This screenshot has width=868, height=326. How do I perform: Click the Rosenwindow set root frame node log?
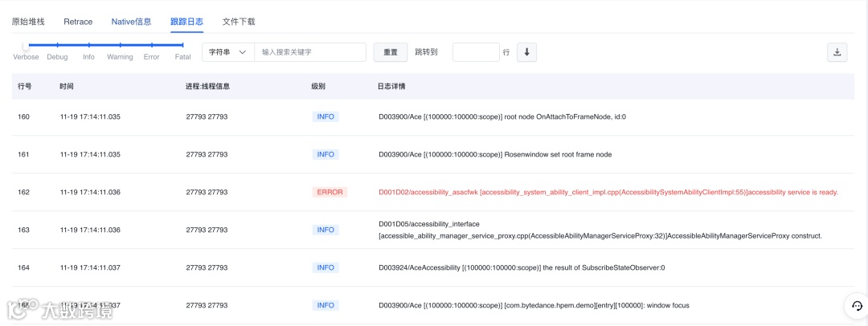[x=495, y=154]
